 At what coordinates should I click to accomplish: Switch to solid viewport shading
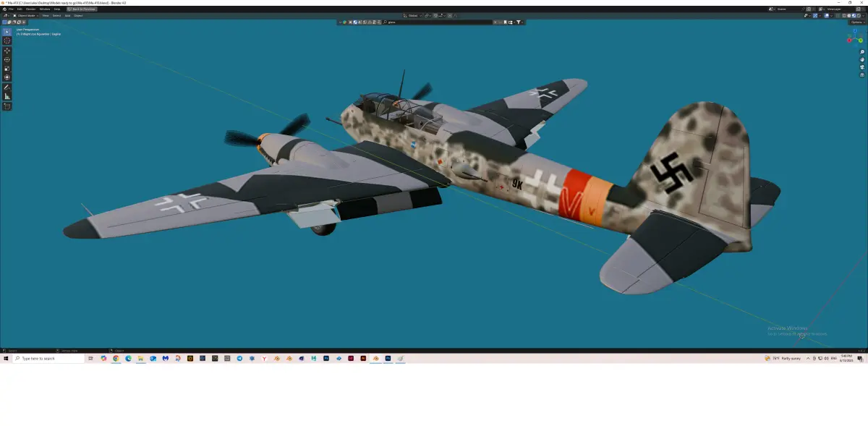tap(849, 16)
